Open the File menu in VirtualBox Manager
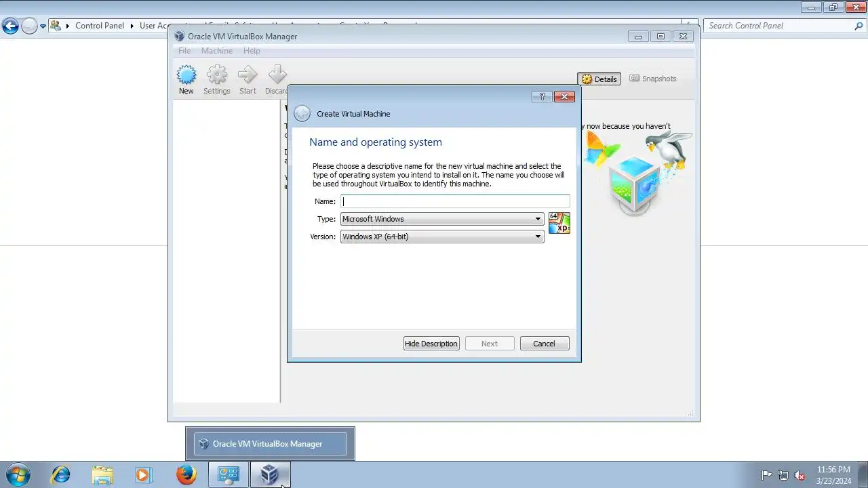Screen dimensions: 868x488 [184, 51]
